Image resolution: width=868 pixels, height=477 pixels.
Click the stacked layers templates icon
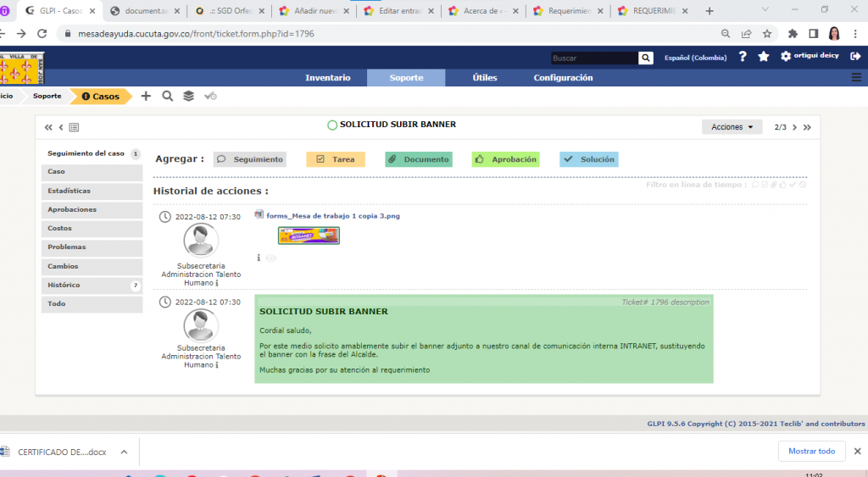click(188, 97)
